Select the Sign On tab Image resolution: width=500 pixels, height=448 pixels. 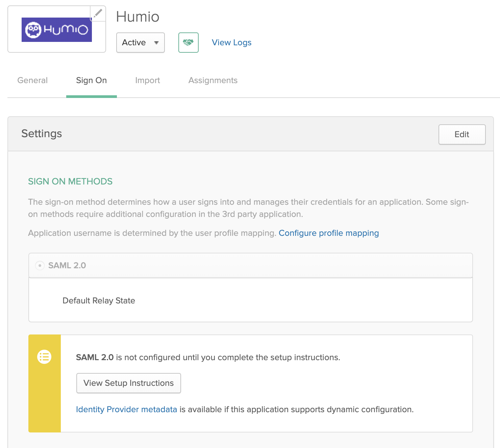(x=91, y=80)
